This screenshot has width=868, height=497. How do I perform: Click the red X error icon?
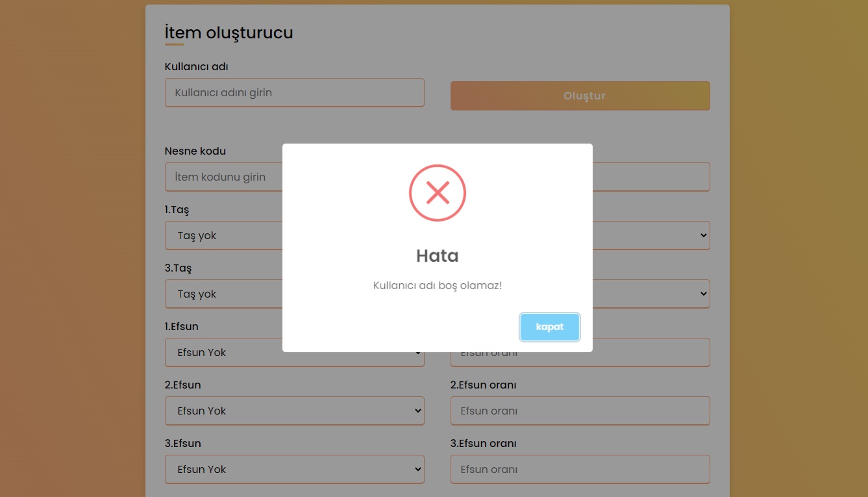coord(438,193)
